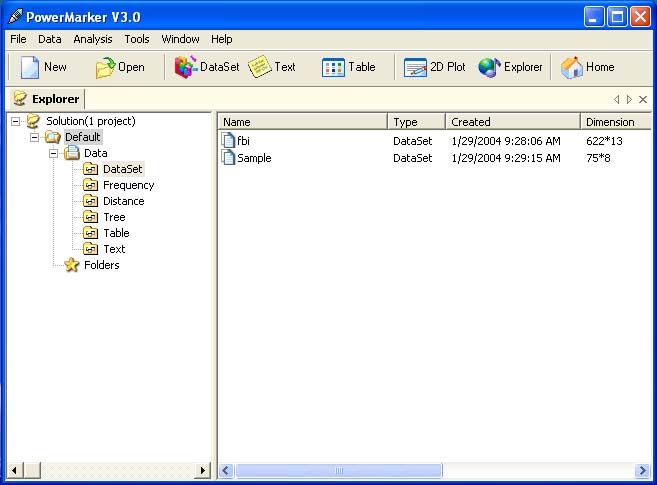The height and width of the screenshot is (485, 657).
Task: Click the Sample dataset file icon
Action: coord(228,158)
